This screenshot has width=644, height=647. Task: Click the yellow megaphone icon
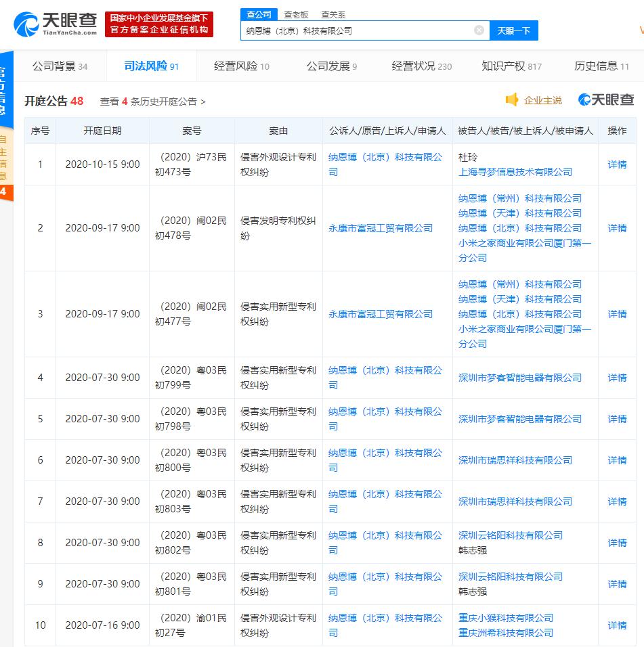(x=512, y=99)
